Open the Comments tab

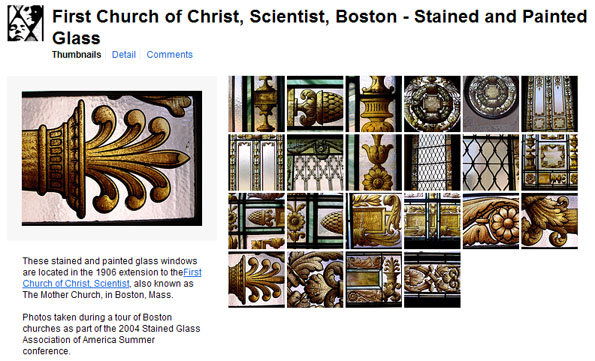click(x=170, y=55)
